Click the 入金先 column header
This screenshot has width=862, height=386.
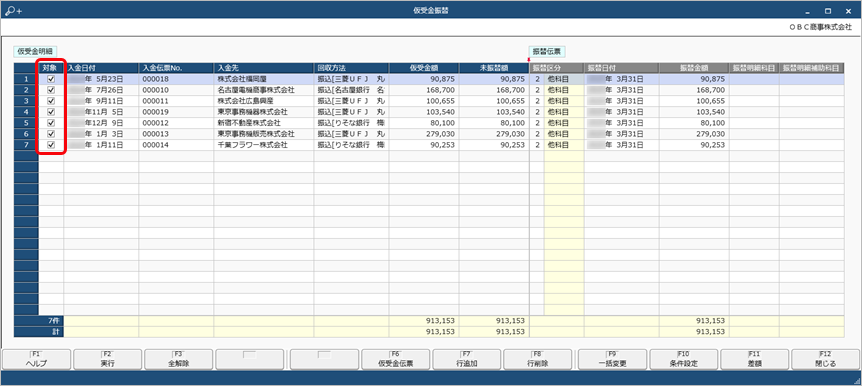click(264, 68)
